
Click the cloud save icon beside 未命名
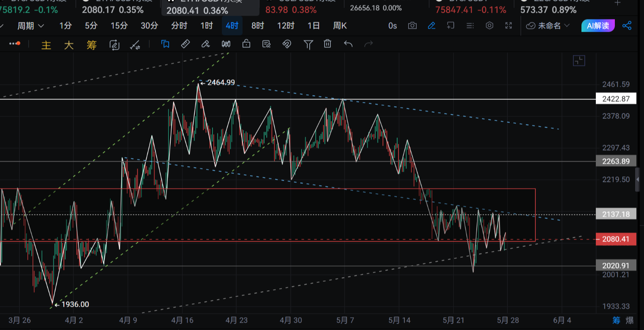pos(531,26)
